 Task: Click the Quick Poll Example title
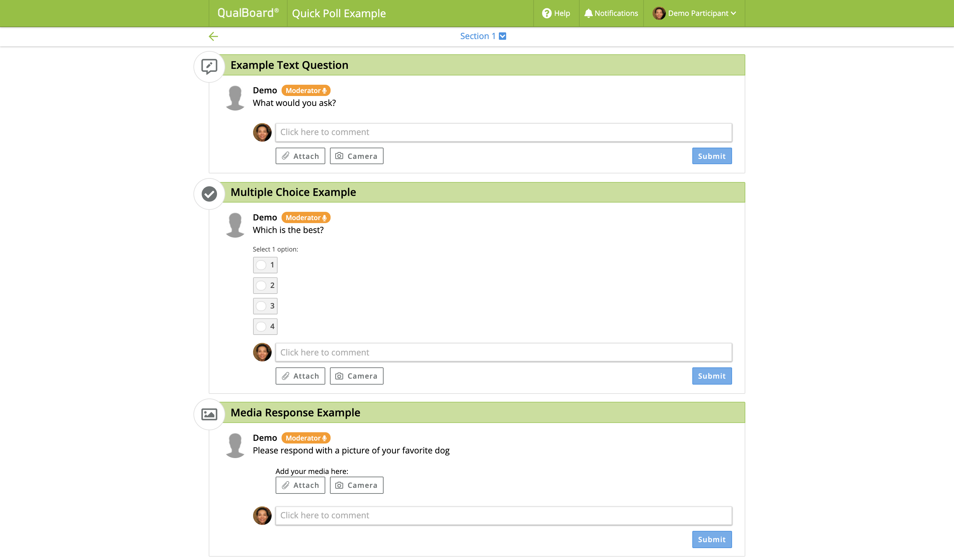[339, 13]
